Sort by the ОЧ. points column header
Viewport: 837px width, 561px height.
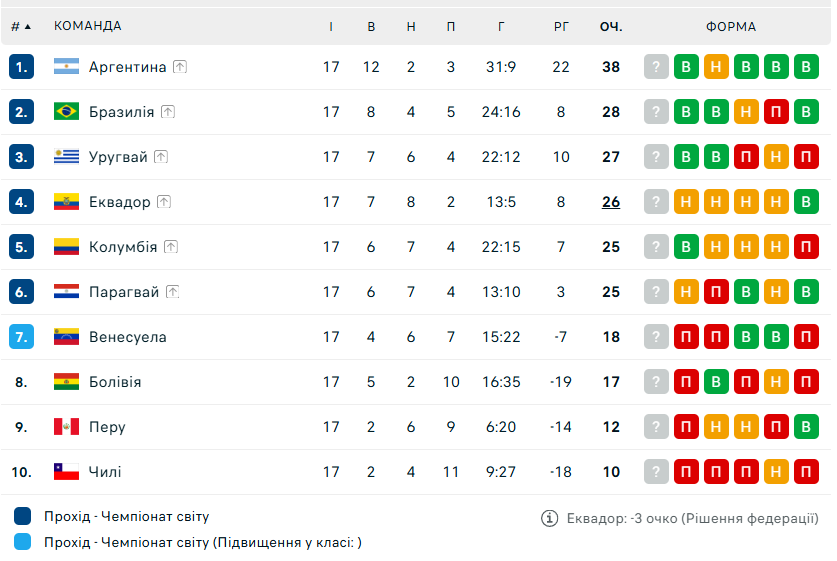[610, 26]
